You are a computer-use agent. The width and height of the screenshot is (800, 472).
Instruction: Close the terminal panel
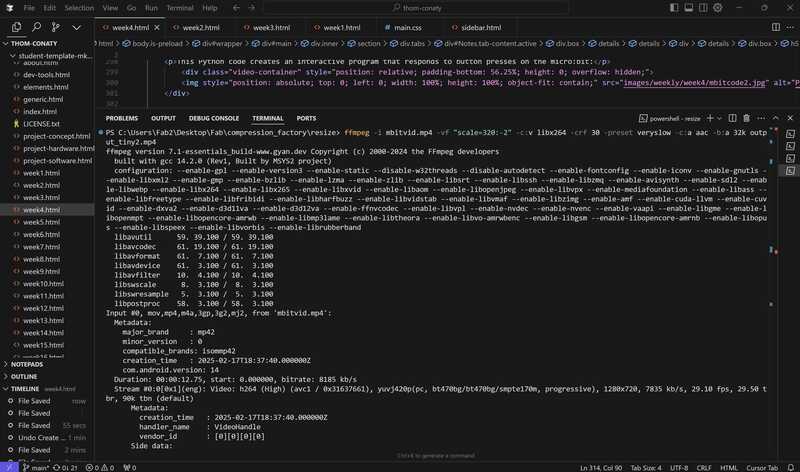point(790,118)
